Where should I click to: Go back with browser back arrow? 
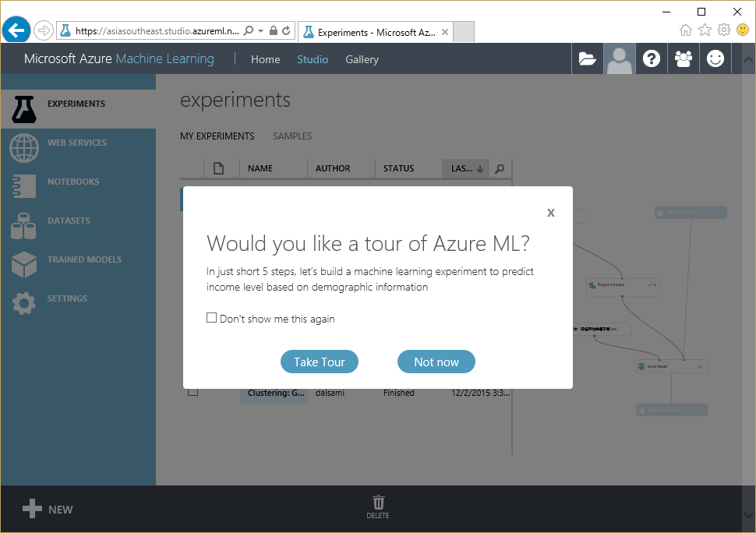(x=16, y=30)
